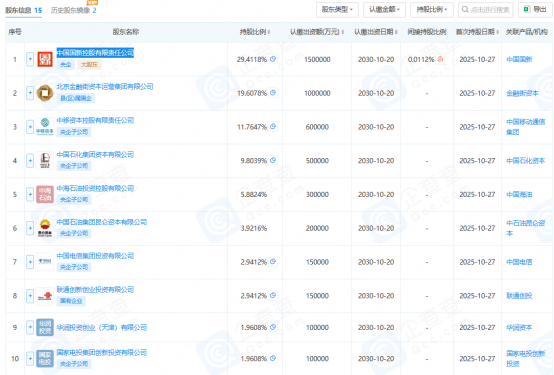Switch to the 历史股东镜像 tab
Screen dimensions: 554x375
coord(73,10)
